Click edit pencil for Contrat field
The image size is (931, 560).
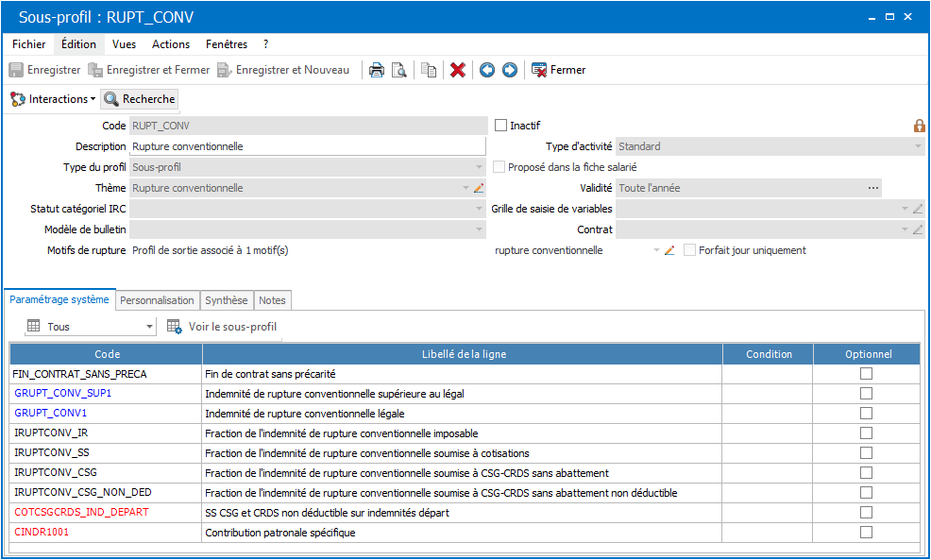coord(918,229)
